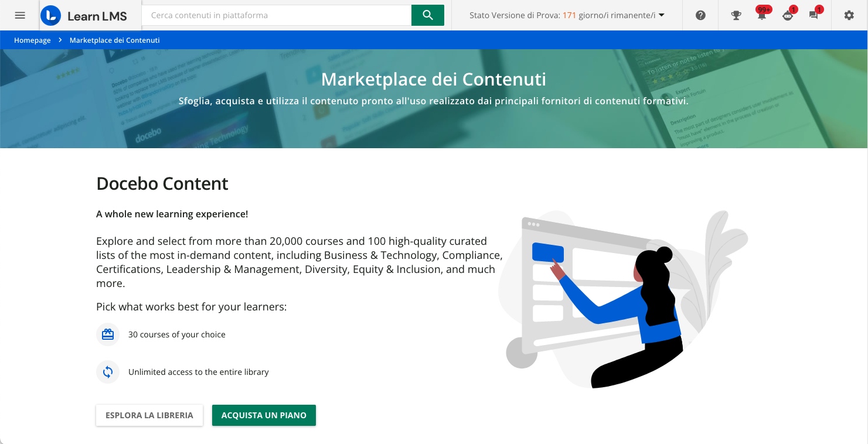This screenshot has height=444, width=868.
Task: Click the breadcrumb chevron separator
Action: click(60, 40)
